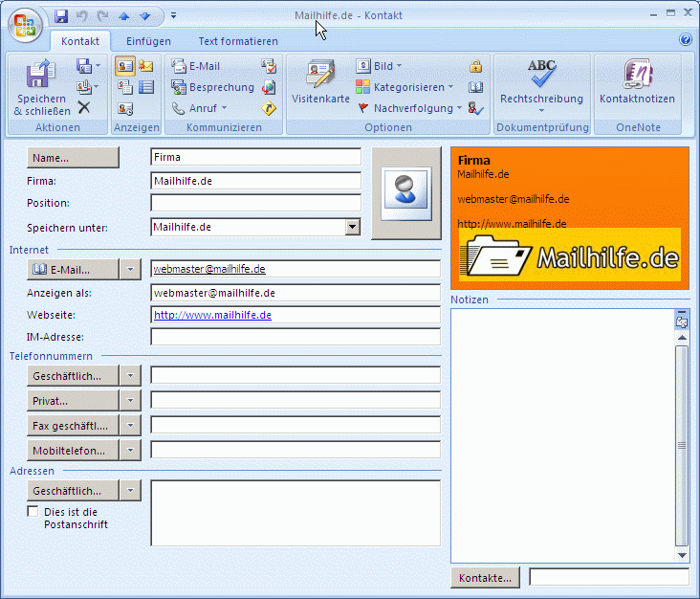Go to next item with down arrow

[145, 16]
